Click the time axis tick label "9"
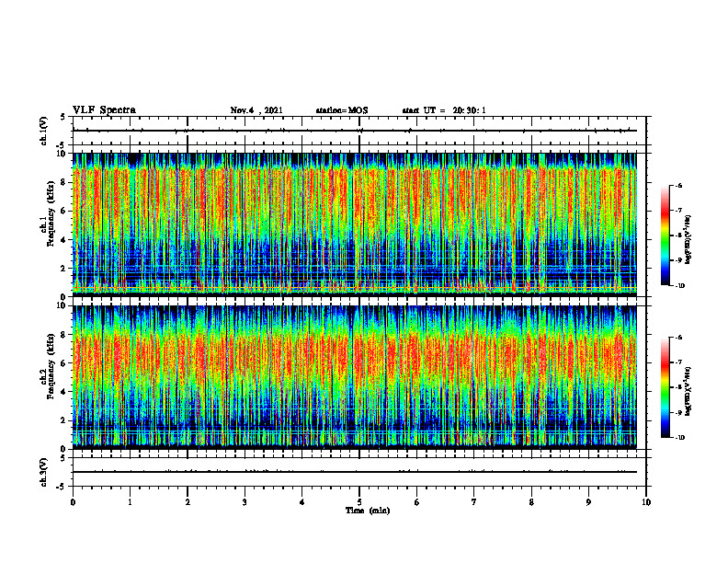This screenshot has width=728, height=563. tap(588, 502)
